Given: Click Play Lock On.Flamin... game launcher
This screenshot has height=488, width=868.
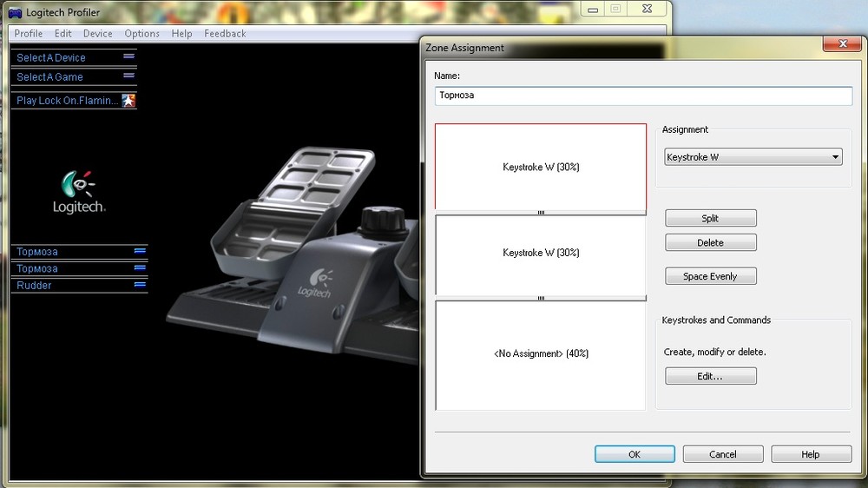Looking at the screenshot, I should [x=74, y=100].
